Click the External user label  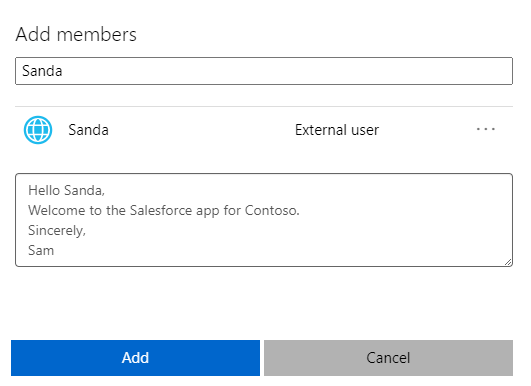pos(337,130)
